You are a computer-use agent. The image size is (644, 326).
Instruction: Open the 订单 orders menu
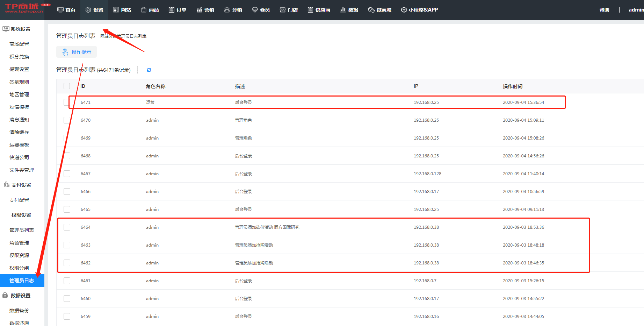pos(178,10)
